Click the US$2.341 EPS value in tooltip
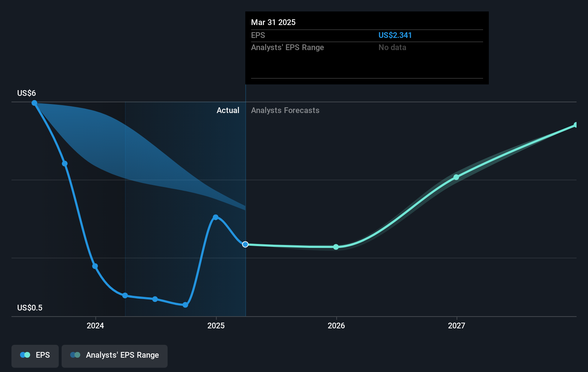 pyautogui.click(x=395, y=35)
